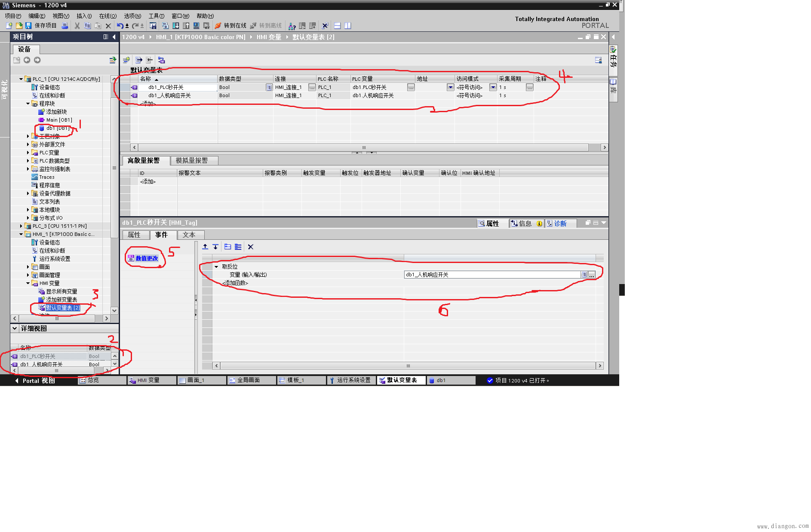Click forward arrow in project tree toolbar

37,60
